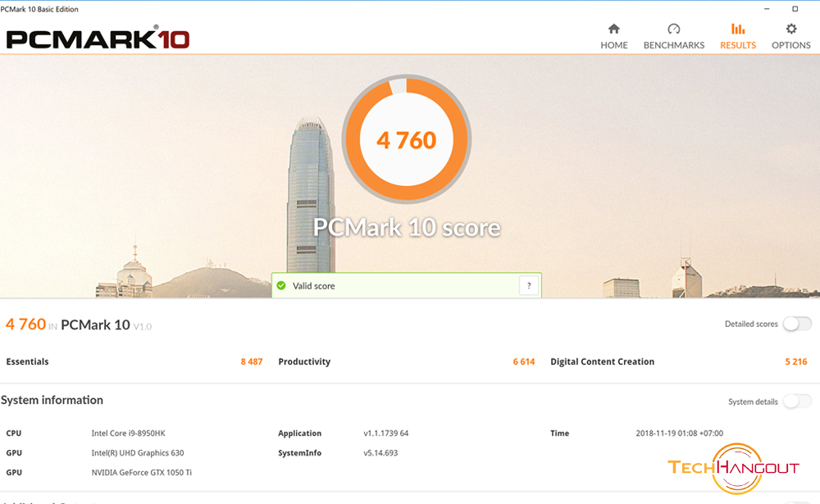Click the PCMark 10 score caption
The width and height of the screenshot is (820, 504).
(407, 228)
